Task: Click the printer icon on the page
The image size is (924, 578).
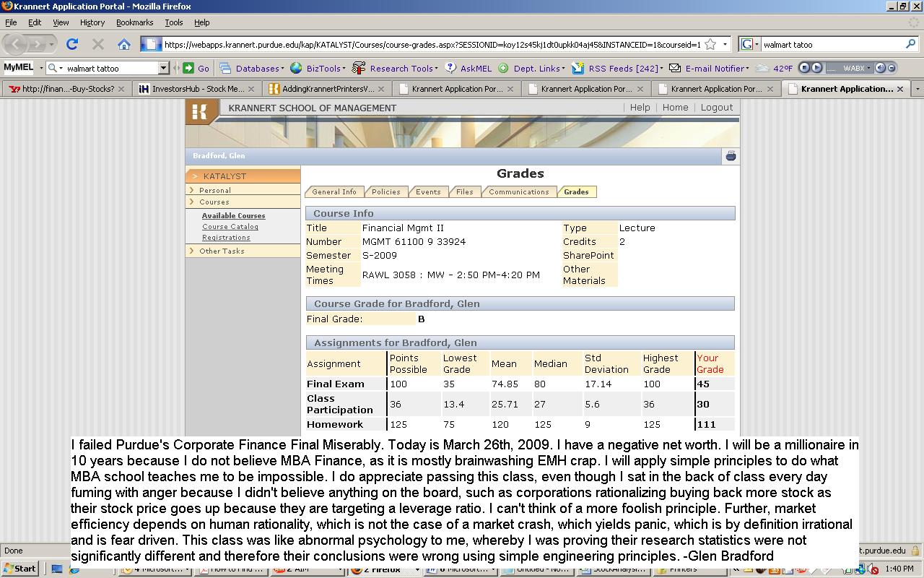Action: tap(731, 156)
